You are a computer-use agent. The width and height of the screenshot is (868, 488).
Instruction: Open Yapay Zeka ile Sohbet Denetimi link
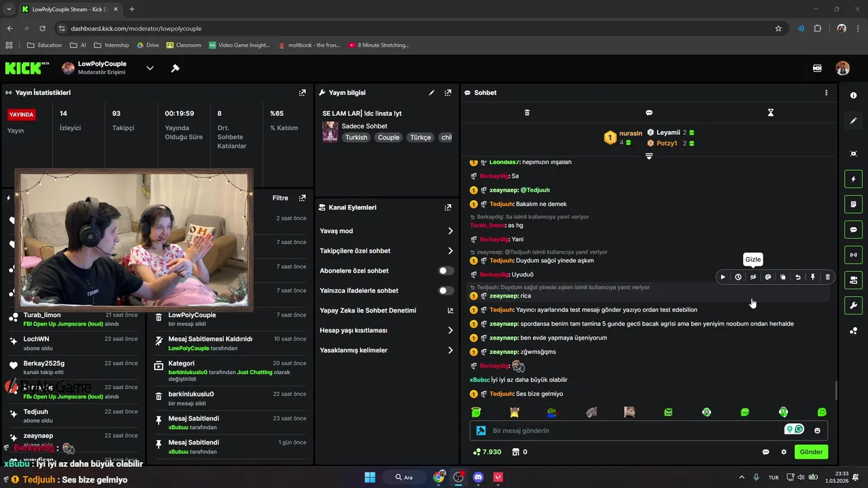click(x=450, y=310)
